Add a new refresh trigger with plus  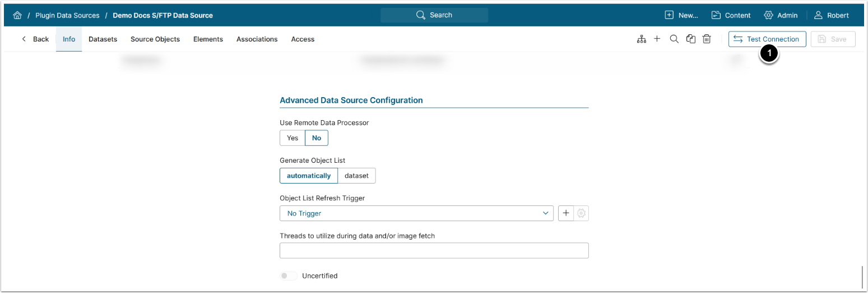point(566,213)
